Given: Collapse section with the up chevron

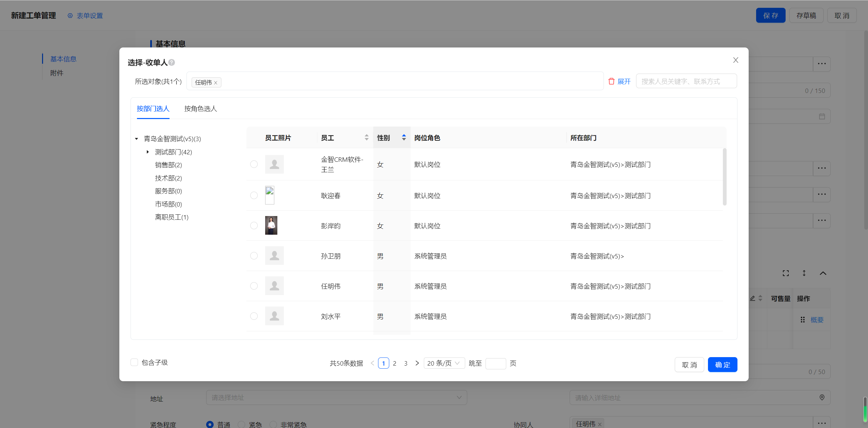Looking at the screenshot, I should (823, 273).
